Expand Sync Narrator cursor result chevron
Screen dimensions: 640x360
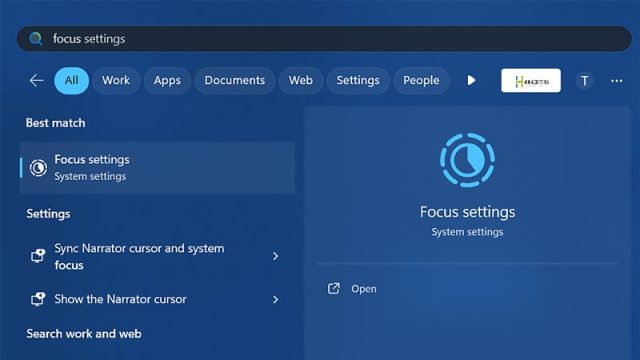[276, 256]
